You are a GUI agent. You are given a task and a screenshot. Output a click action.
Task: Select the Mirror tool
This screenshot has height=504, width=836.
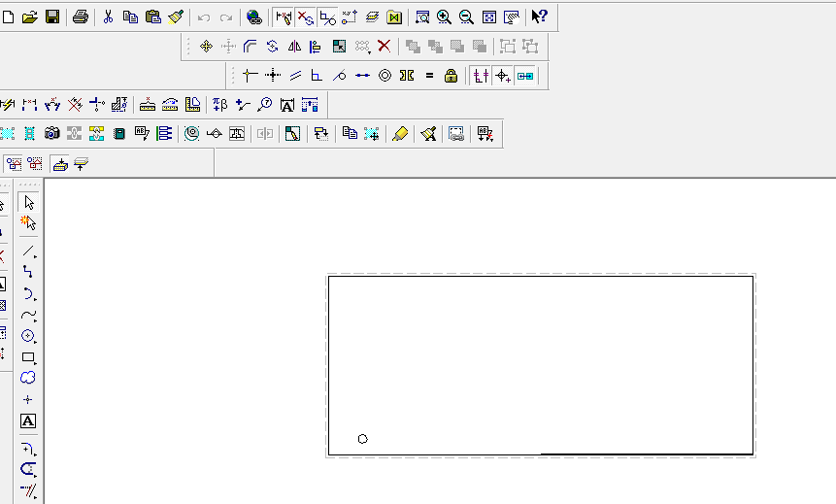(x=294, y=47)
